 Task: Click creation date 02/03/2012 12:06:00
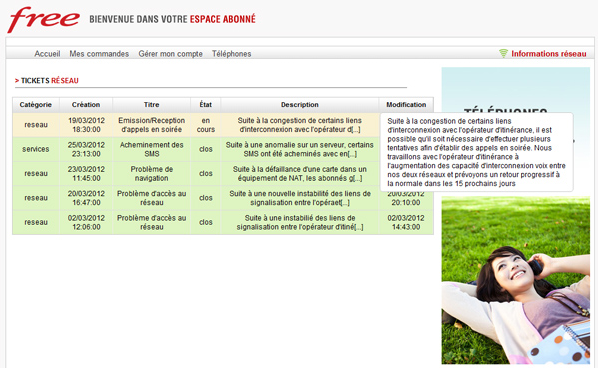(86, 222)
